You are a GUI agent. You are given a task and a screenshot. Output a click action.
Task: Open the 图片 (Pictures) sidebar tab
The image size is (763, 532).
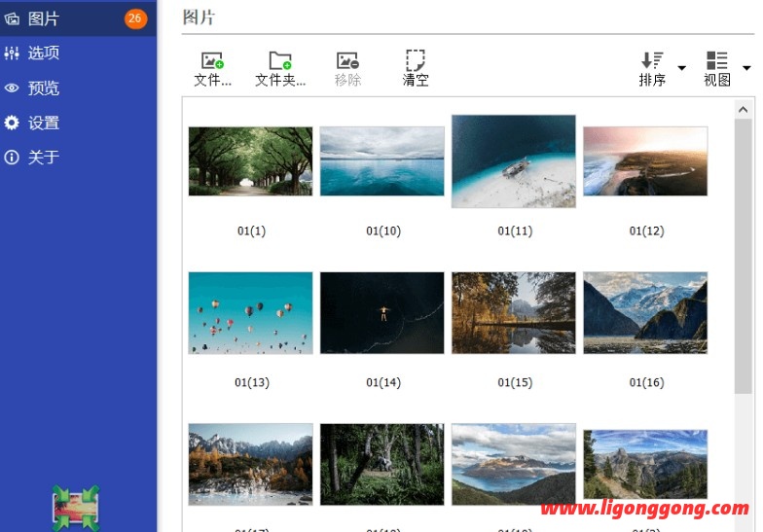click(44, 18)
